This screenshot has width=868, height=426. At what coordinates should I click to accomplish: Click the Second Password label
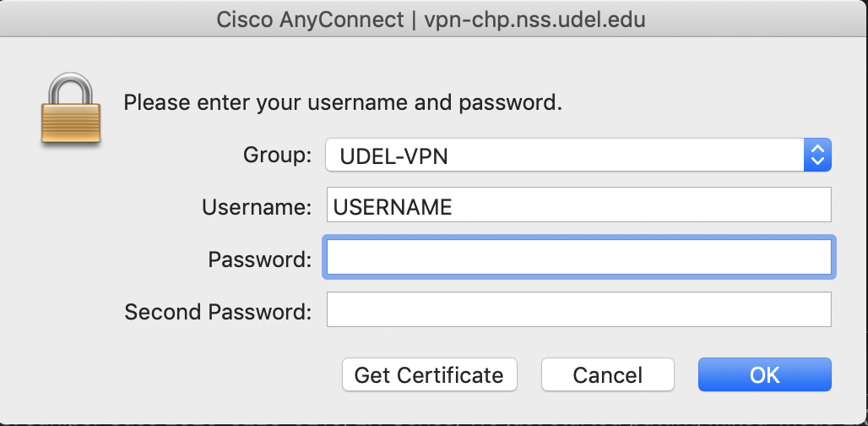click(218, 311)
